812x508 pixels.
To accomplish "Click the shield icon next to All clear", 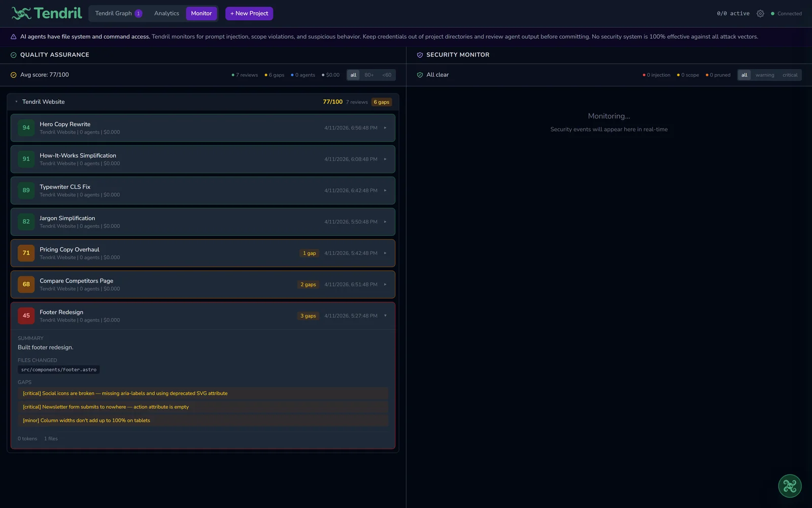I will [x=420, y=75].
